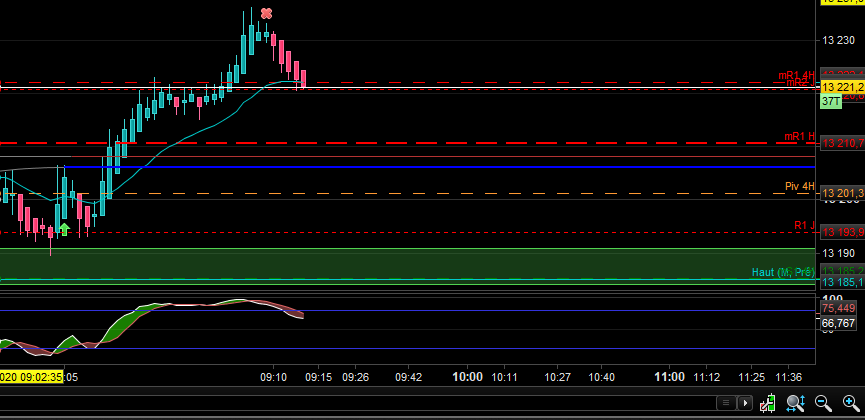
Task: Click the scrollbar right arrow button
Action: point(745,403)
